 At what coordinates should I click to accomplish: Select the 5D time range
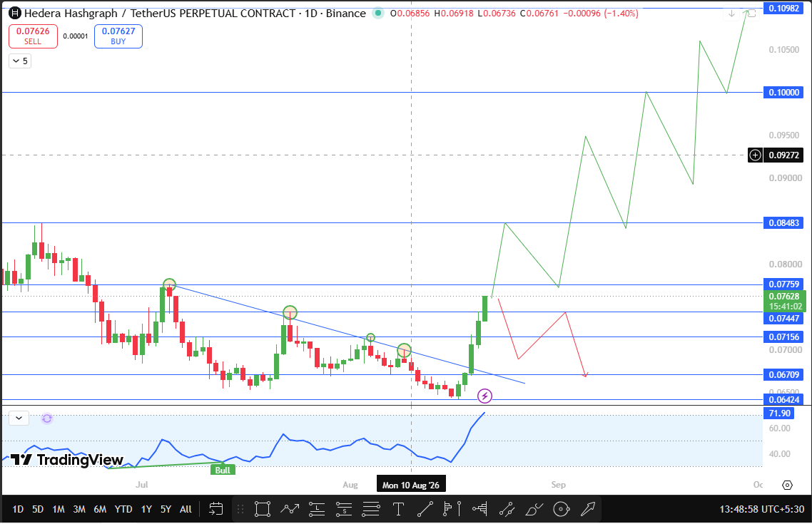pos(38,509)
